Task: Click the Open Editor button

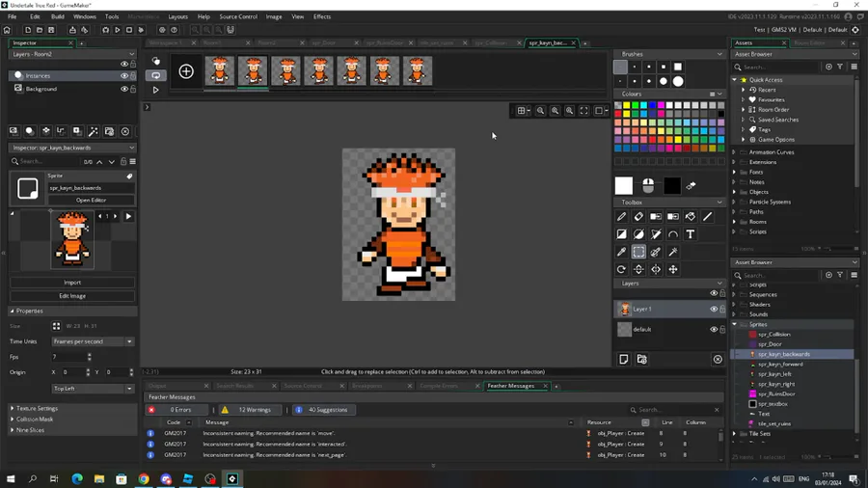Action: [x=91, y=201]
